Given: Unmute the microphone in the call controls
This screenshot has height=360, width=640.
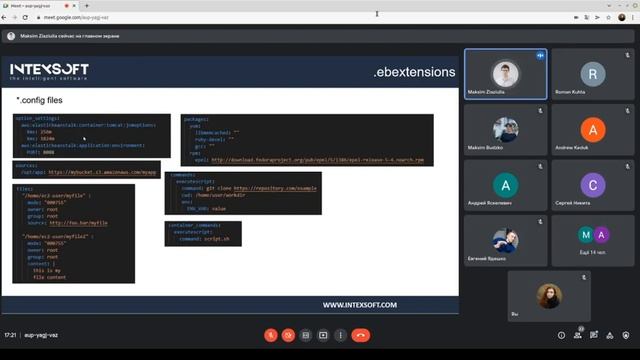Looking at the screenshot, I should (271, 335).
